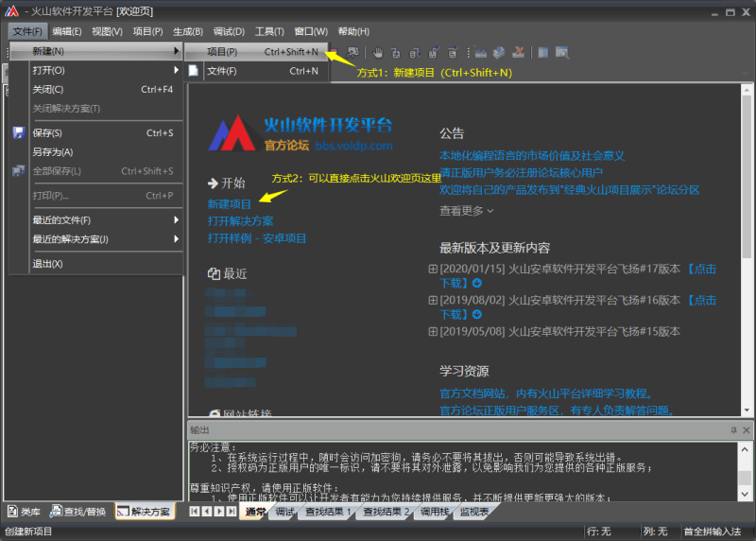The width and height of the screenshot is (756, 541).
Task: Click the 新建项目 link on the welcome page
Action: (x=230, y=203)
